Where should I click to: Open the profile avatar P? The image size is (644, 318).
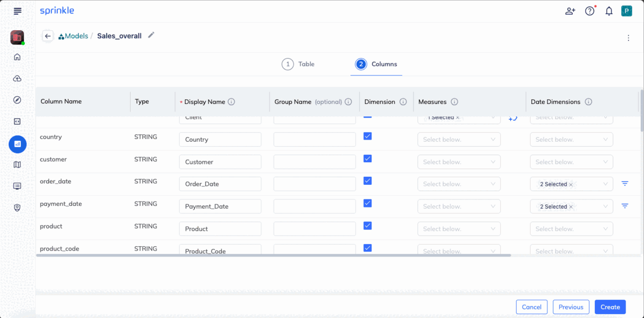(x=626, y=11)
